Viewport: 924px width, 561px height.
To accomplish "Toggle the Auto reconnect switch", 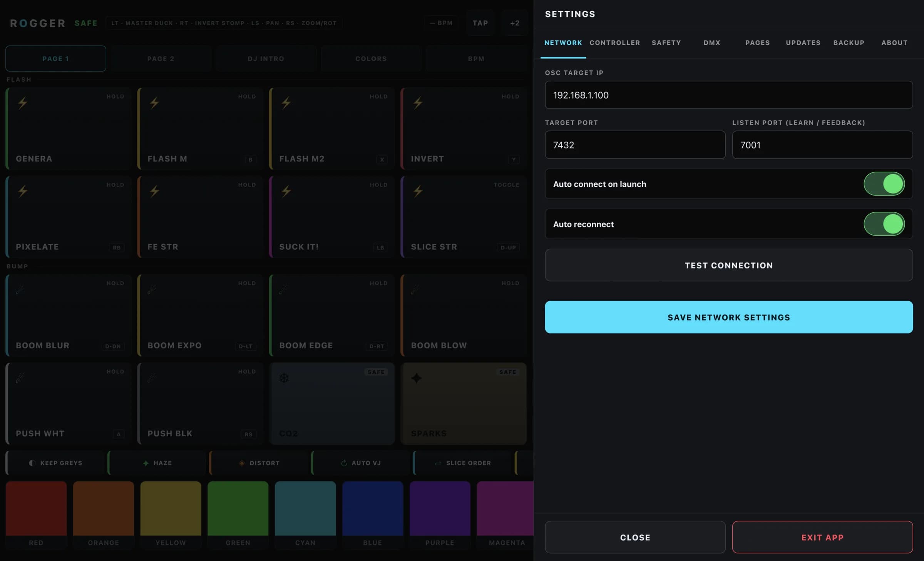I will pos(884,224).
